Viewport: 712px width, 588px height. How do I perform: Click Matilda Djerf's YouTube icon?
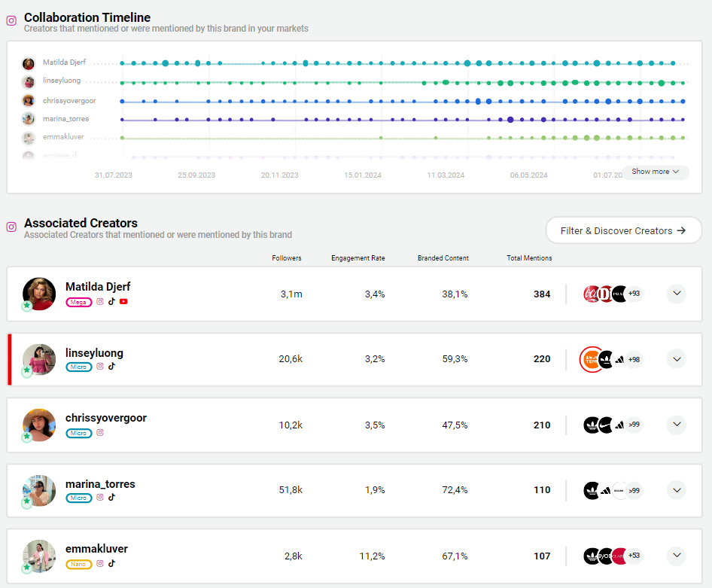point(123,302)
